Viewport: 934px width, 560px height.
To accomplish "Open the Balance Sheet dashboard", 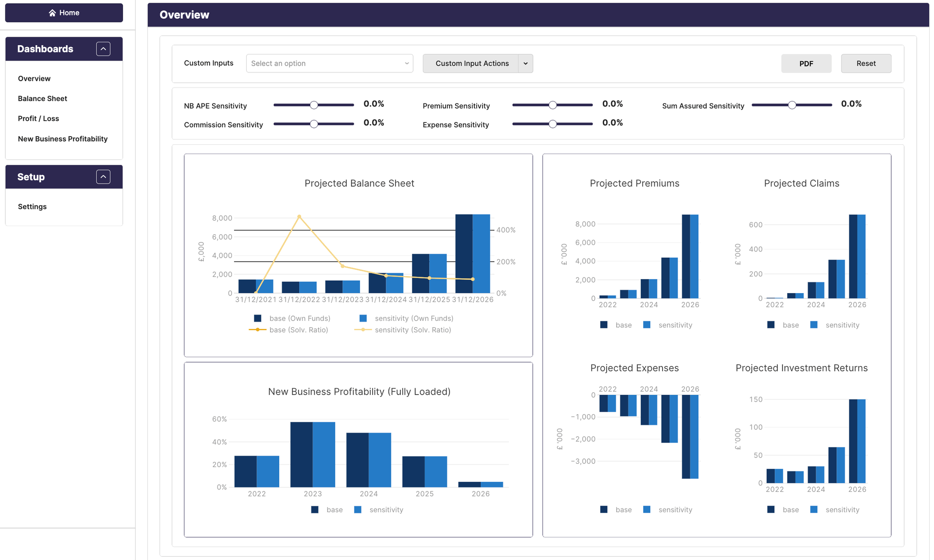I will click(x=42, y=99).
